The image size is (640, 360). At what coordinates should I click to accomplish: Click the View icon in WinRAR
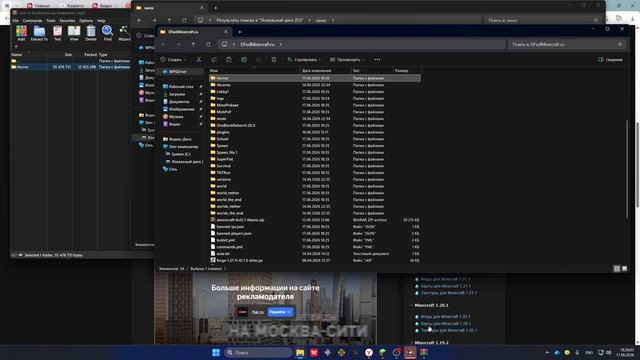pyautogui.click(x=74, y=33)
